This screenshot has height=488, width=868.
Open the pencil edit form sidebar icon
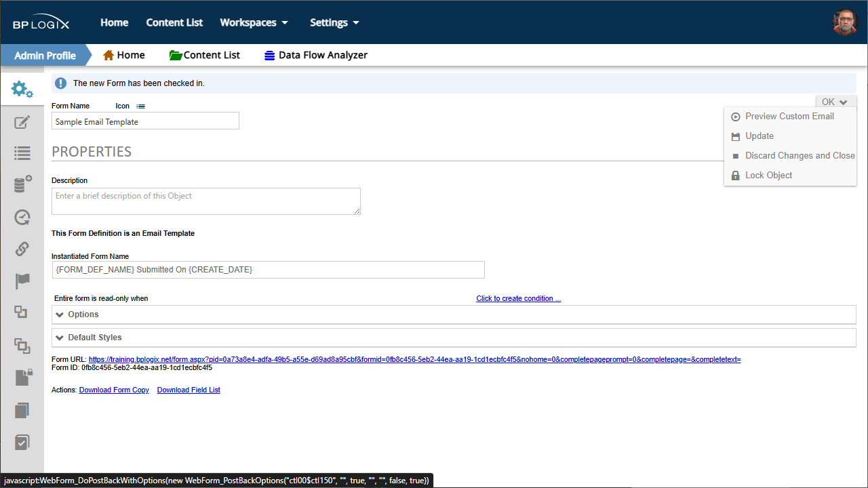22,123
